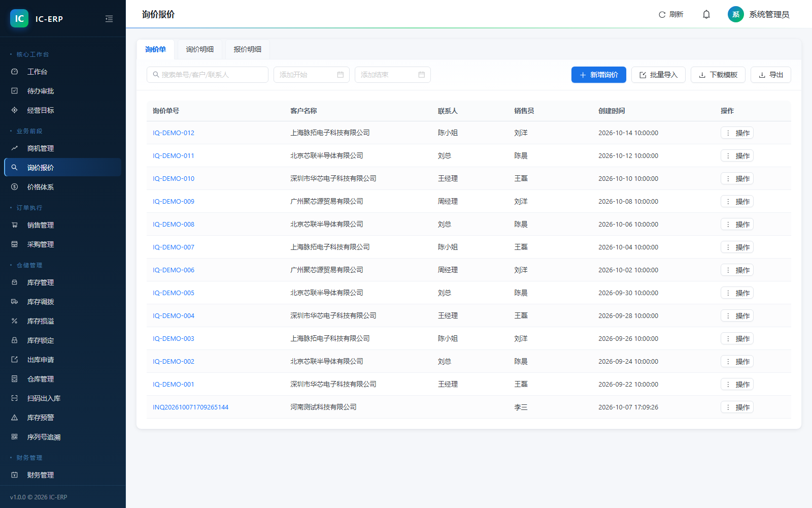Image resolution: width=812 pixels, height=508 pixels.
Task: Open 财务管理 in the sidebar
Action: (63, 475)
